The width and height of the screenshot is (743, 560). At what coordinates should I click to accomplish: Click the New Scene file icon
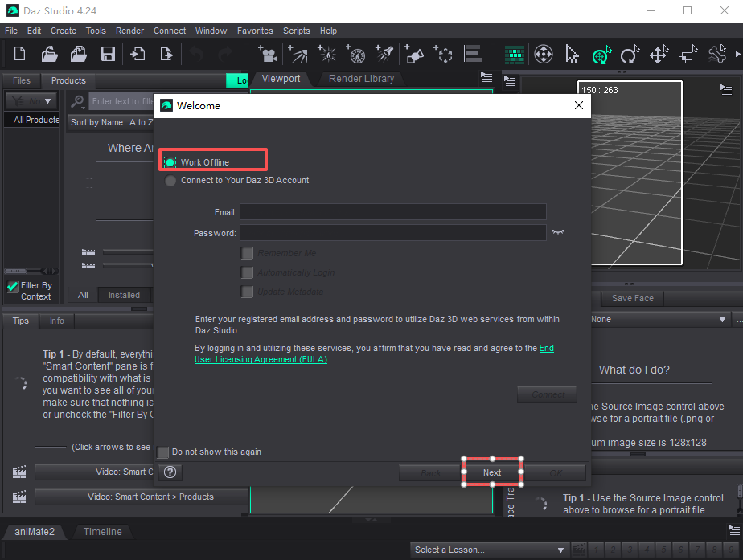(20, 55)
